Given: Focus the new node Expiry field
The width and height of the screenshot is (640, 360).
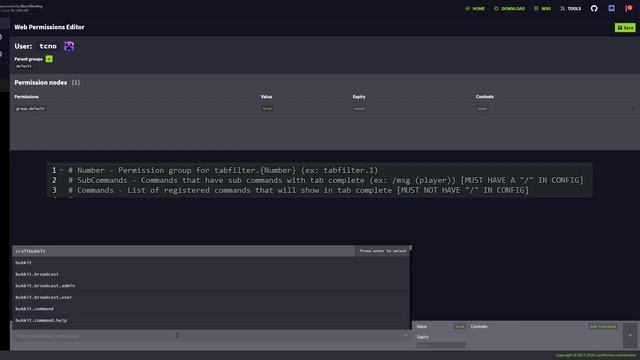Looking at the screenshot, I should coord(441,345).
